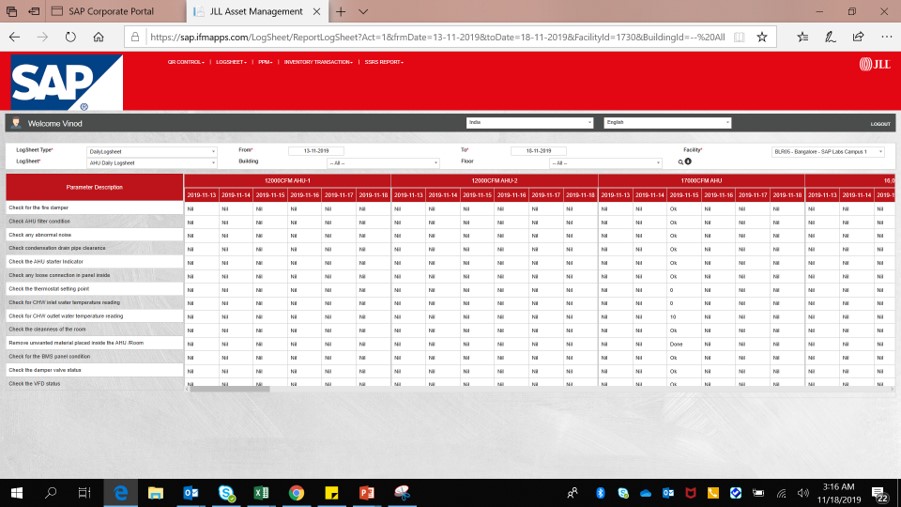Open the English language dropdown

coord(667,122)
